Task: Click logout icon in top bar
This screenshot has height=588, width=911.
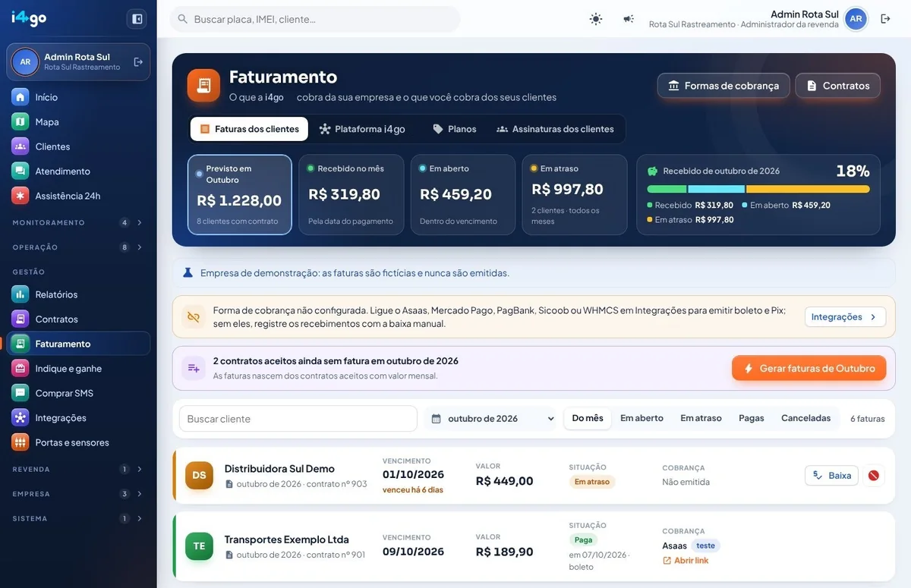Action: click(885, 19)
